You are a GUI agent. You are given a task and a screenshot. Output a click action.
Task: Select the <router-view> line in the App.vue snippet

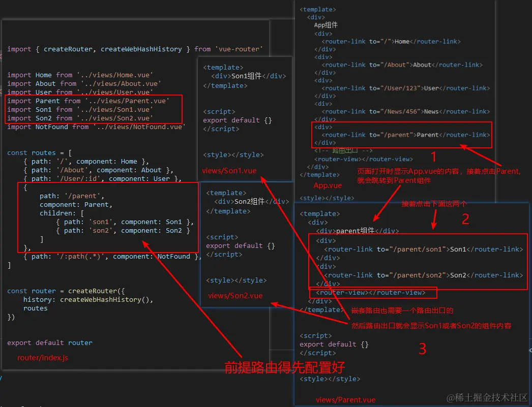click(363, 159)
